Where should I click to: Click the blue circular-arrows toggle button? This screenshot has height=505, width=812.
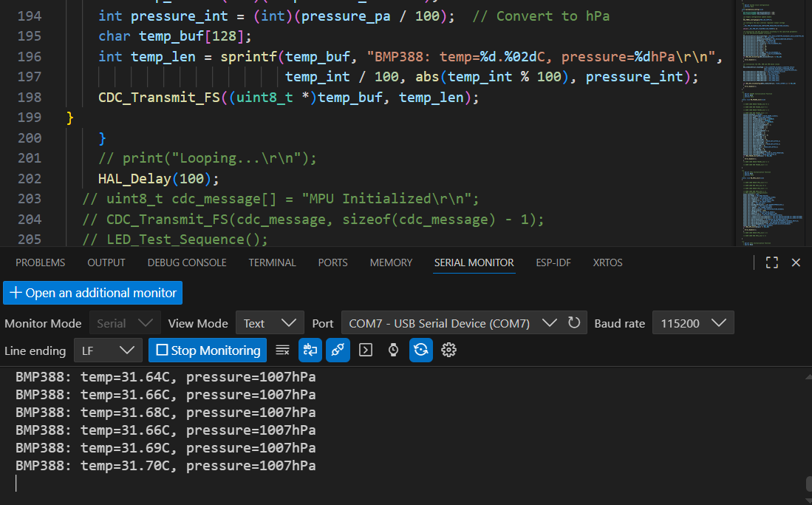coord(421,350)
